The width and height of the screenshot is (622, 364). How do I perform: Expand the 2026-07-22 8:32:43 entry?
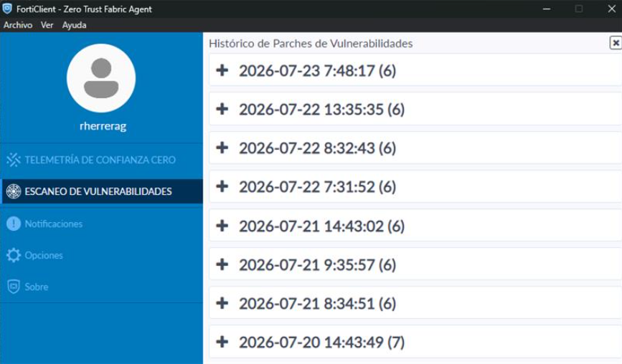click(x=222, y=148)
